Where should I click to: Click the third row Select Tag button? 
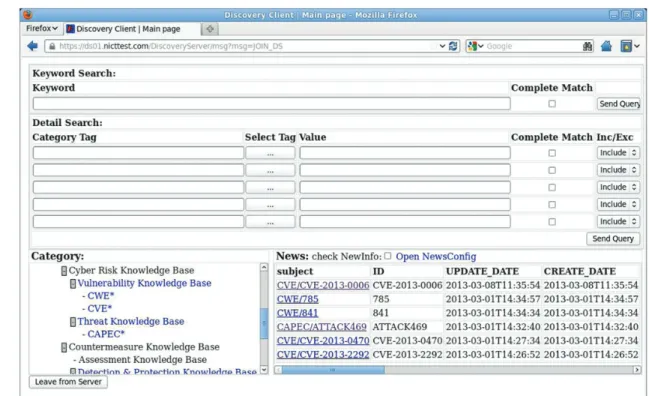click(270, 187)
